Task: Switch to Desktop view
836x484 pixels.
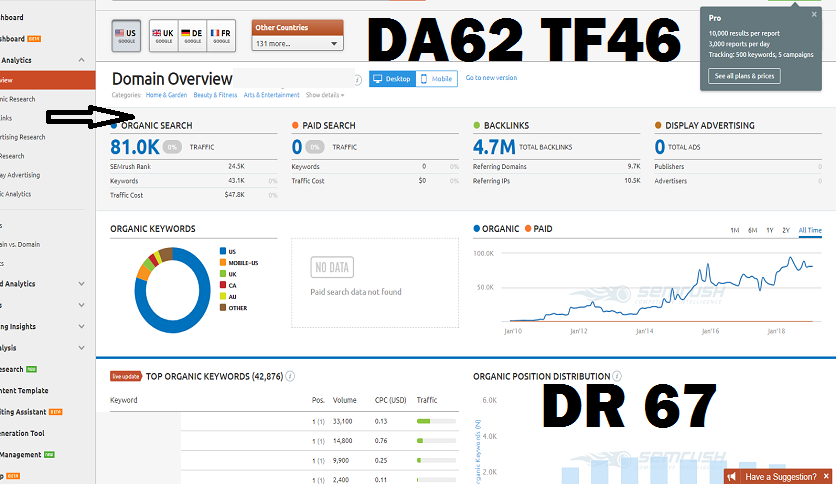Action: [392, 78]
